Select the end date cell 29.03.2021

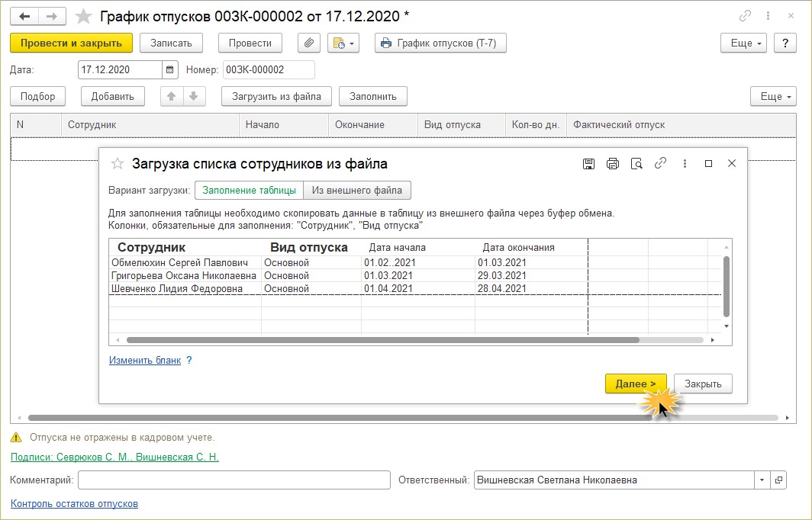pos(531,275)
